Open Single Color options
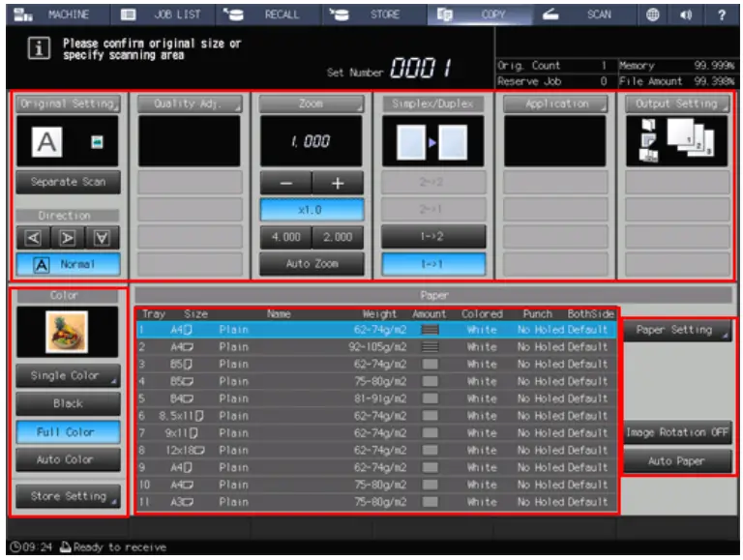743x560 pixels. 69,375
